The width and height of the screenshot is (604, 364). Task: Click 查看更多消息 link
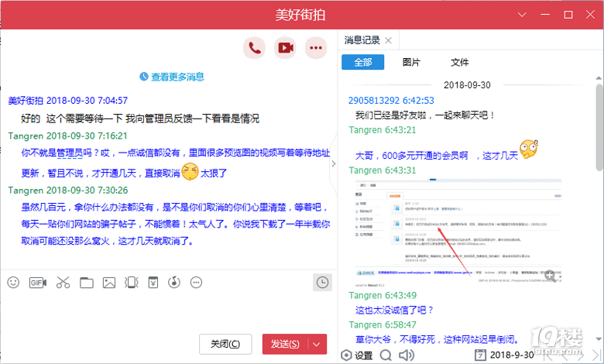172,77
